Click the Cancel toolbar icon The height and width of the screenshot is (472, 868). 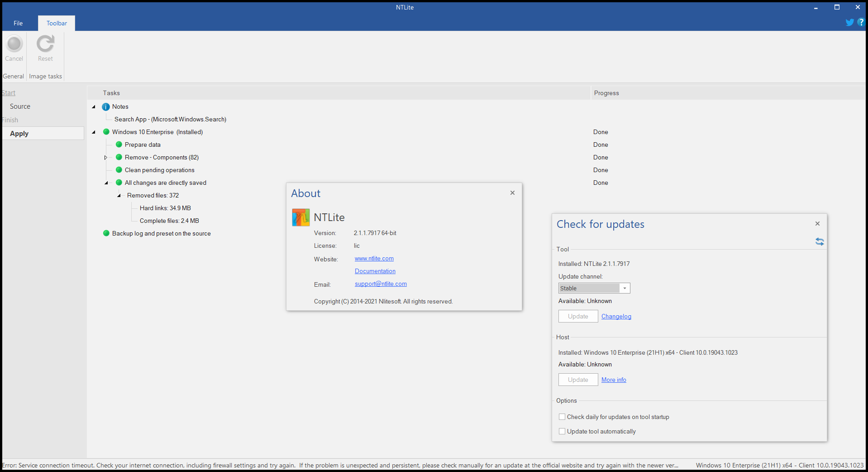tap(14, 44)
